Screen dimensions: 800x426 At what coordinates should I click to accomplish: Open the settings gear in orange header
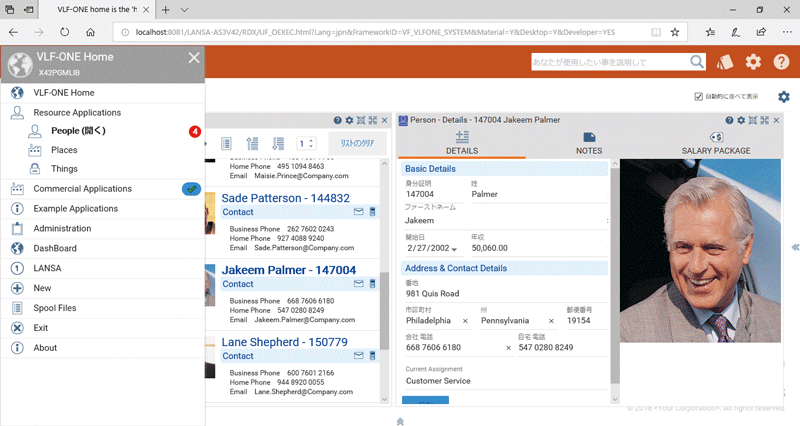[753, 62]
